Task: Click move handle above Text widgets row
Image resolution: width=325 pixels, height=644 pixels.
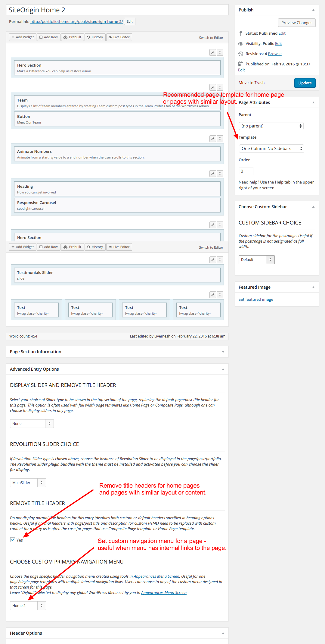Action: [220, 295]
